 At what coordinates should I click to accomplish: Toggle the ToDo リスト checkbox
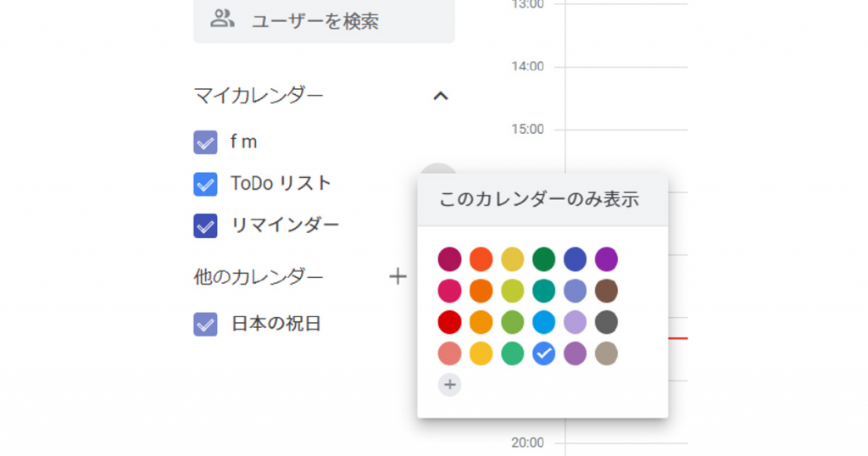[205, 184]
